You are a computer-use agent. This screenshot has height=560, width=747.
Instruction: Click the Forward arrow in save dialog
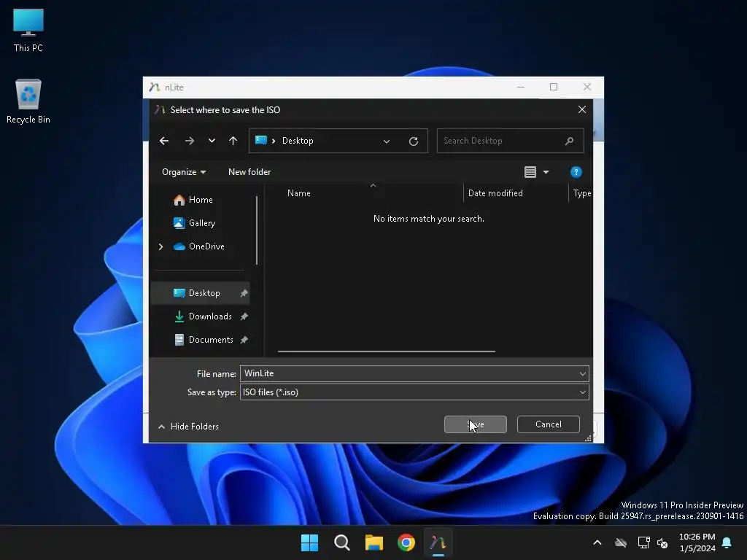[x=190, y=141]
